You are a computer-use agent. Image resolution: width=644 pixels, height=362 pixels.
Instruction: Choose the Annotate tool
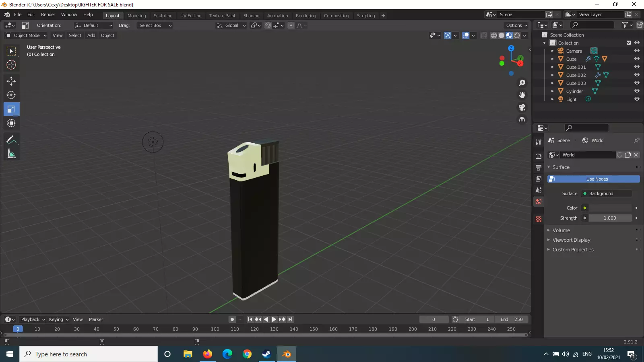[x=11, y=140]
